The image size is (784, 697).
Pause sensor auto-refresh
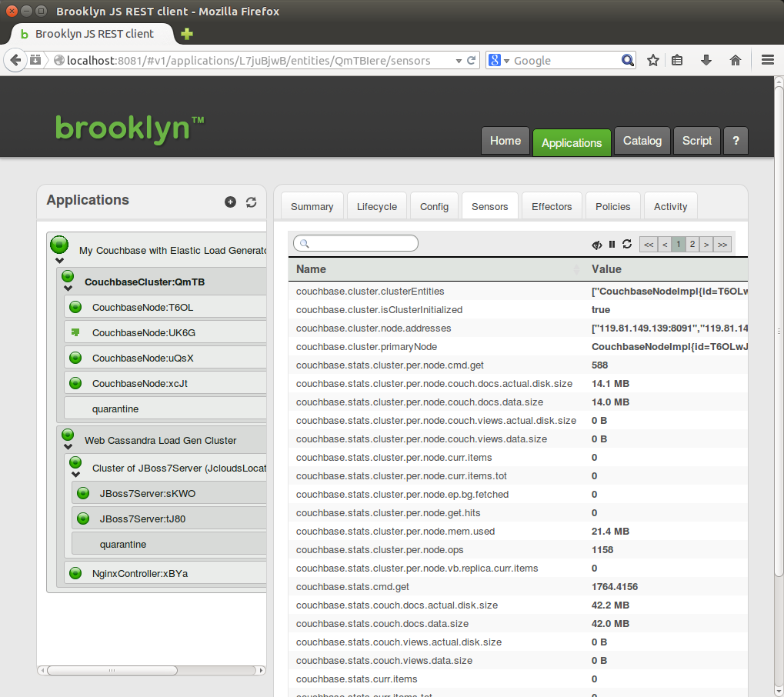pyautogui.click(x=612, y=244)
